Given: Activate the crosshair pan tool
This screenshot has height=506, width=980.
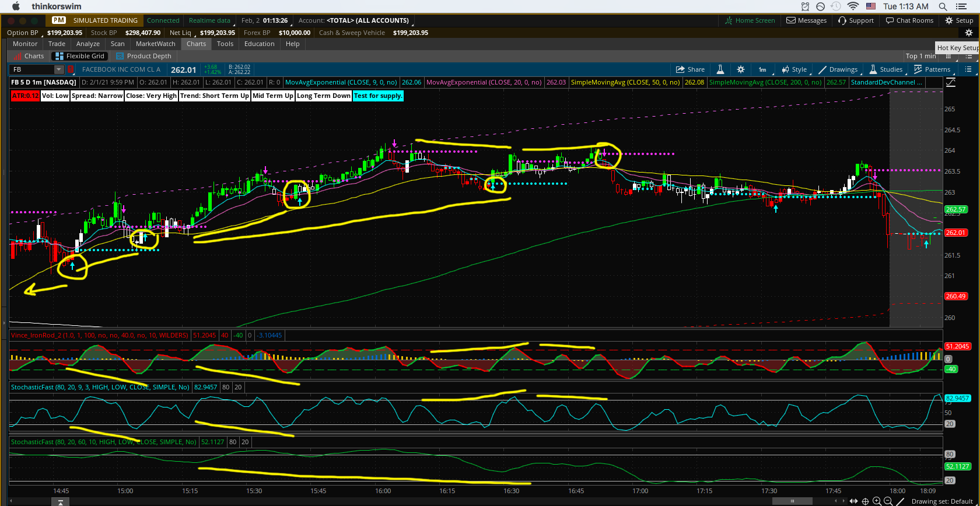Looking at the screenshot, I should (x=866, y=501).
